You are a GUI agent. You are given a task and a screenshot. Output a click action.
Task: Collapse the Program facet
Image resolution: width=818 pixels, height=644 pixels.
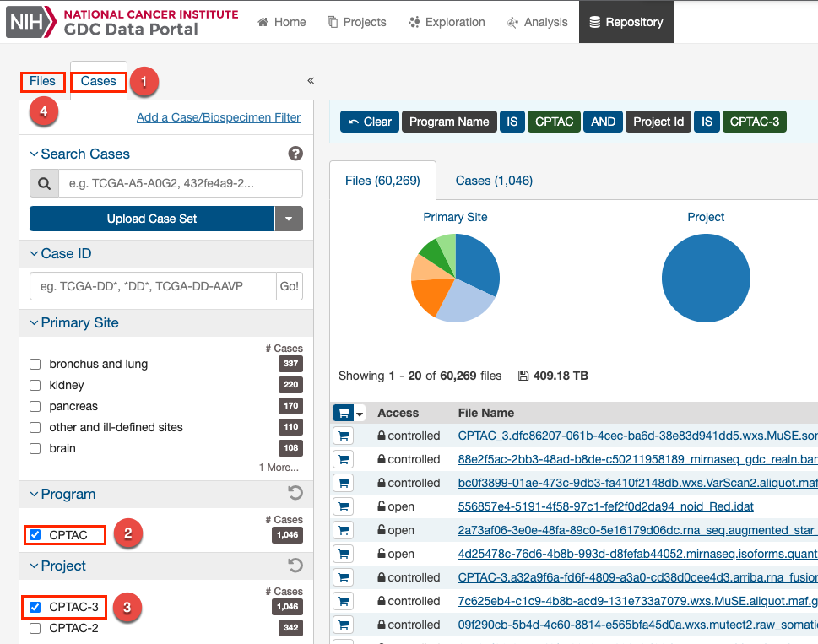click(x=62, y=494)
